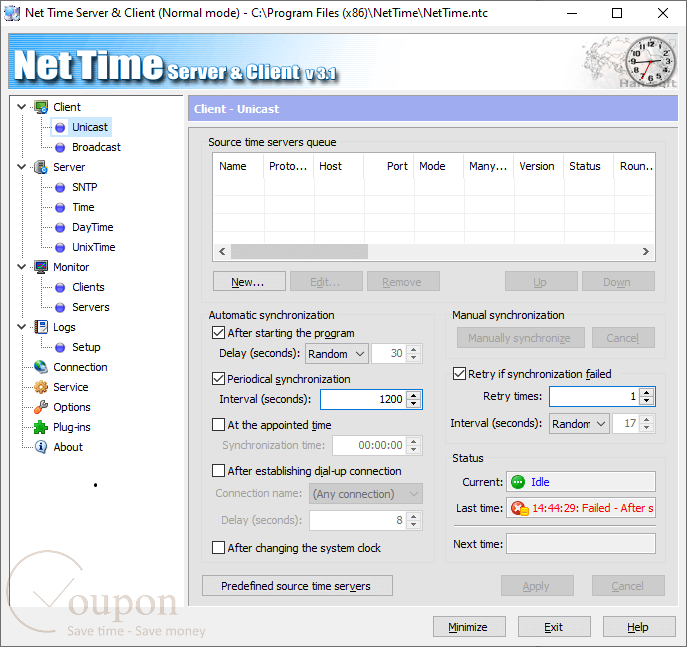Click the Clients blue bullet icon
The image size is (687, 647).
pos(60,287)
